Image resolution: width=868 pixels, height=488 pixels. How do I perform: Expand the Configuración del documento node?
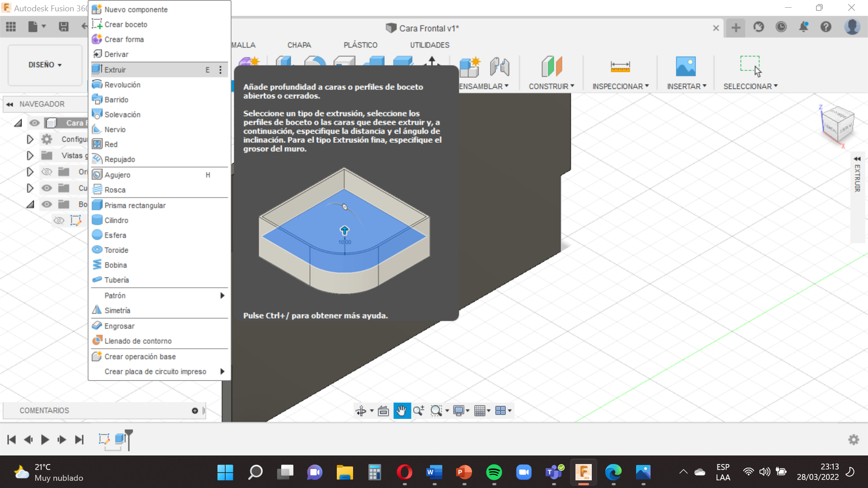pos(30,139)
